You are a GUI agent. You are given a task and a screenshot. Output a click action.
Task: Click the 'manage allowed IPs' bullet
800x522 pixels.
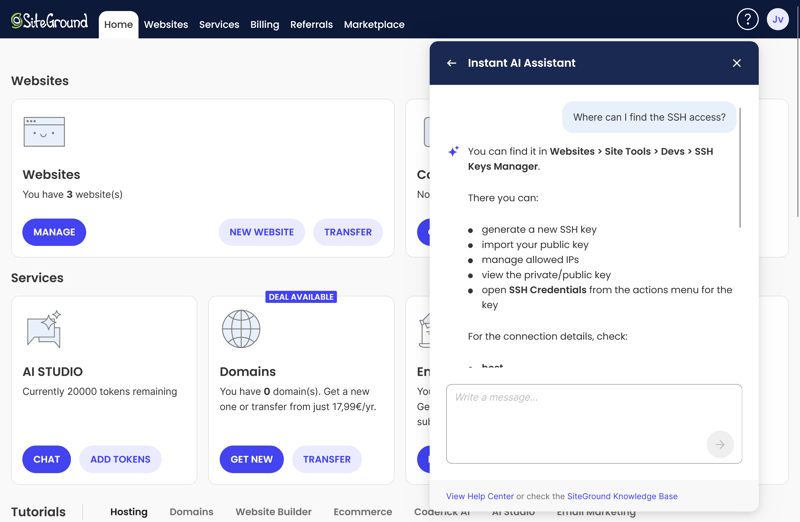point(530,260)
